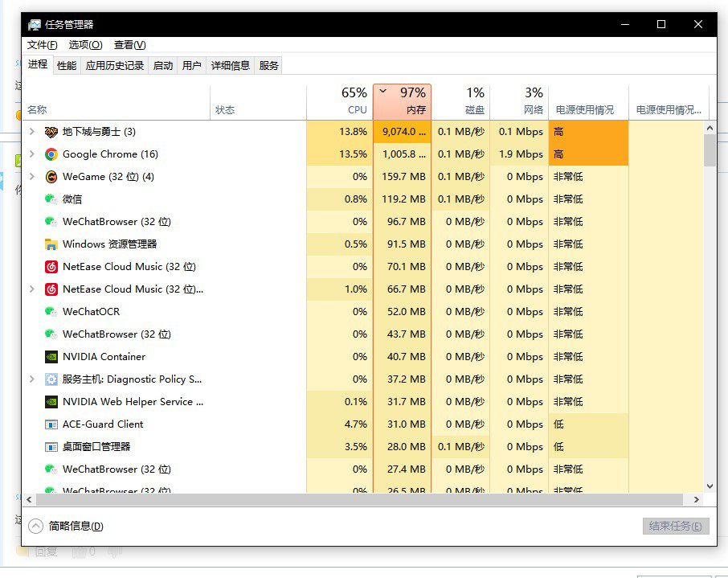Viewport: 728px width, 578px height.
Task: Click the 微信 process name text
Action: click(x=72, y=199)
